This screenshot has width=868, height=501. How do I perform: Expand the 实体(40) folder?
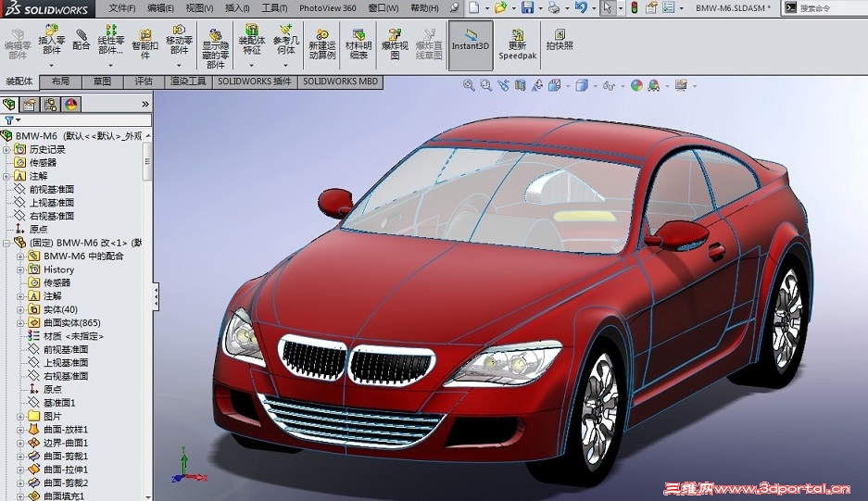(x=20, y=309)
